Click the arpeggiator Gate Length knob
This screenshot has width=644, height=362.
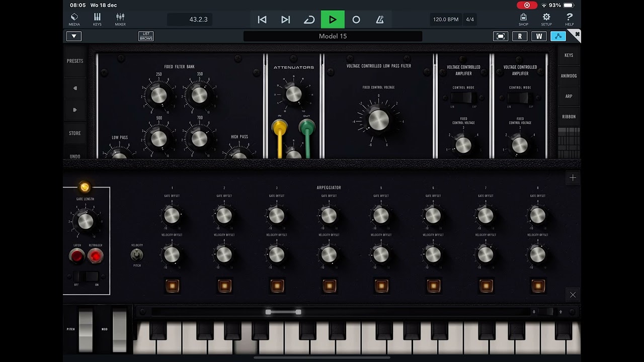pyautogui.click(x=85, y=221)
